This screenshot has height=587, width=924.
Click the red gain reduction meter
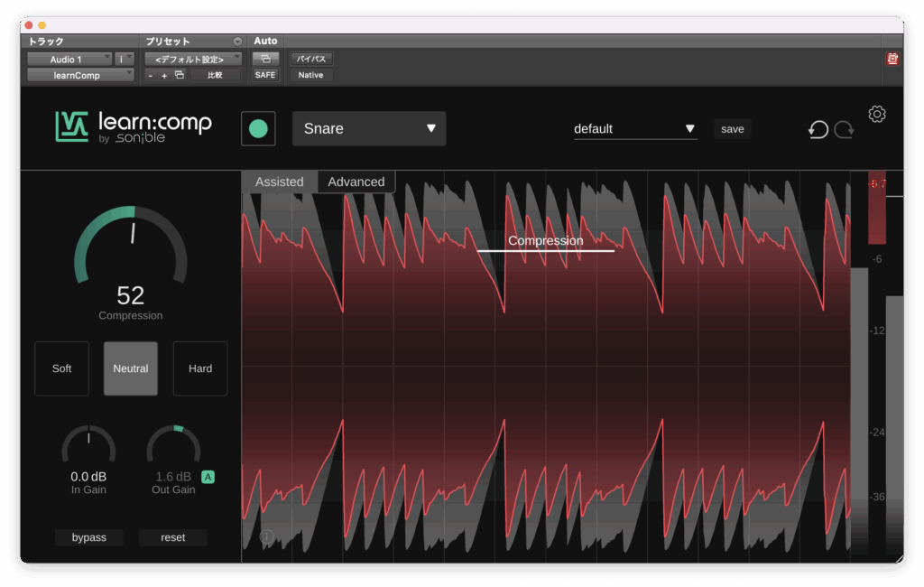877,208
